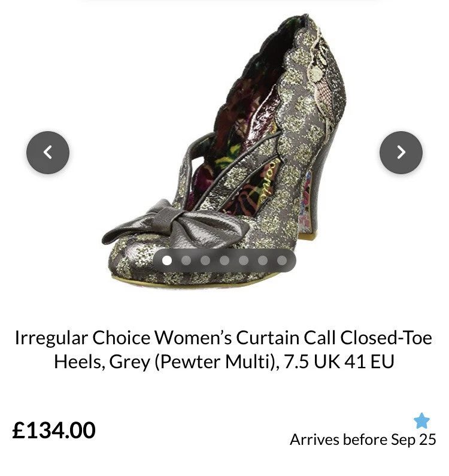Image resolution: width=449 pixels, height=476 pixels.
Task: Jump to seventh carousel image dot
Action: [x=282, y=260]
